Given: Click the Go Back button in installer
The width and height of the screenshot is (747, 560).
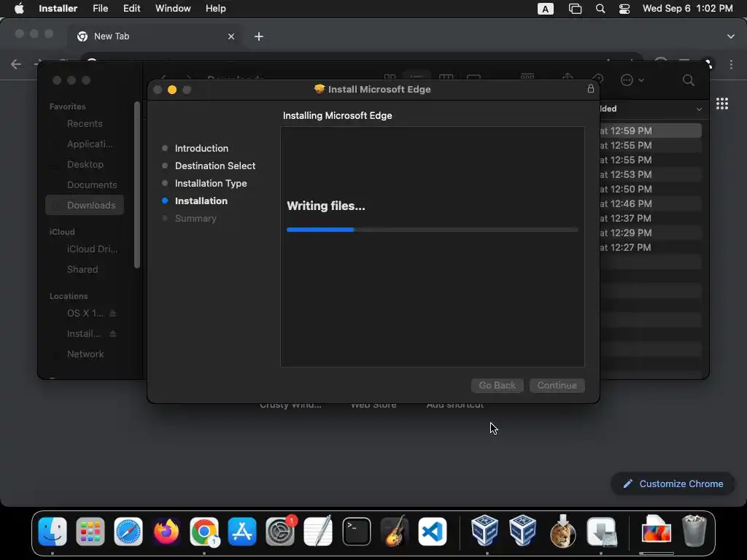Looking at the screenshot, I should (497, 385).
